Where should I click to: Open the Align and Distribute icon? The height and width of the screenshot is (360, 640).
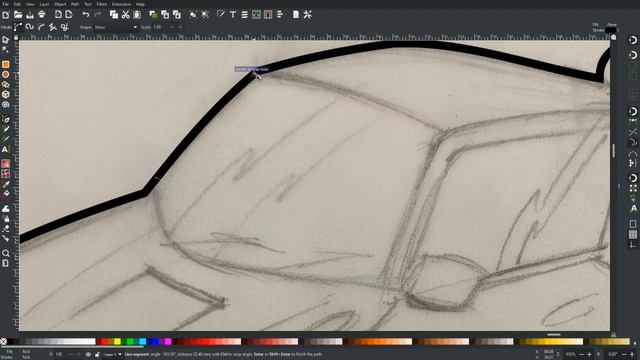280,15
